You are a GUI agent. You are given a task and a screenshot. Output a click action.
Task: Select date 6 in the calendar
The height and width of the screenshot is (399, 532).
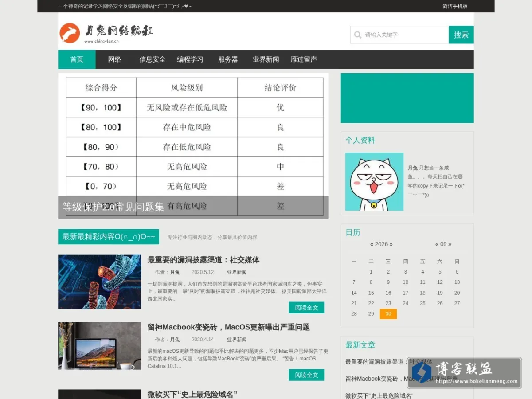(x=457, y=272)
